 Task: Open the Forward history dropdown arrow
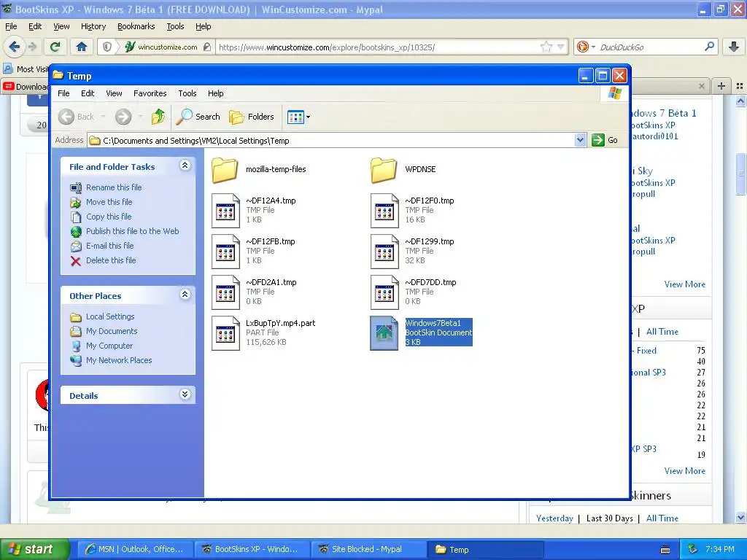(140, 117)
